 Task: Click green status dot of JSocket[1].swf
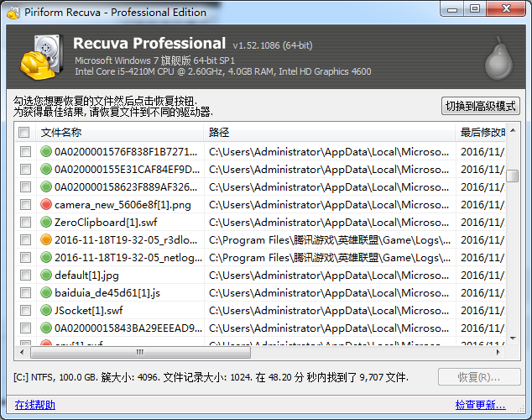click(x=46, y=310)
